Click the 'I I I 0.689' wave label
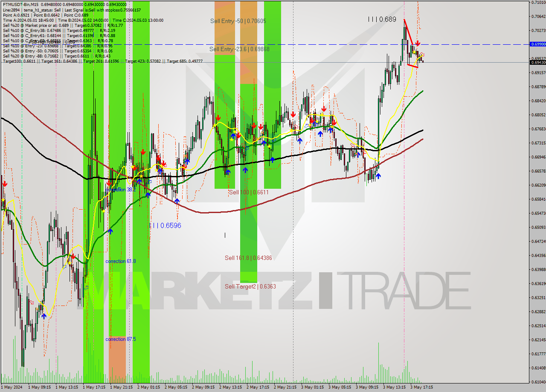This screenshot has height=392, width=546. [382, 20]
